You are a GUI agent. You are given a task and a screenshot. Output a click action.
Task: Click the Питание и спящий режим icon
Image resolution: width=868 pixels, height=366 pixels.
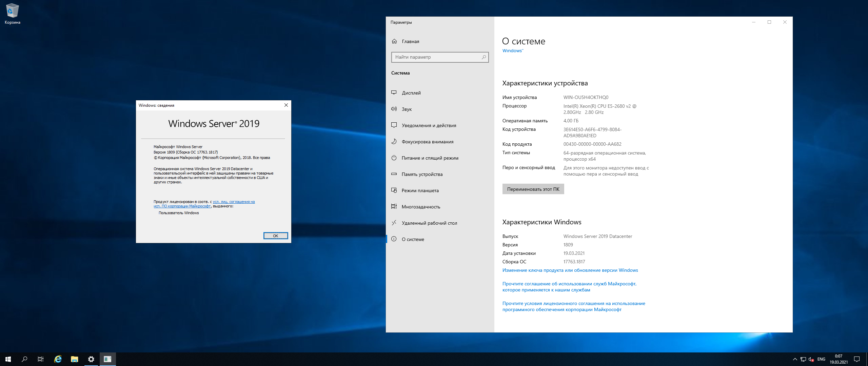point(394,158)
